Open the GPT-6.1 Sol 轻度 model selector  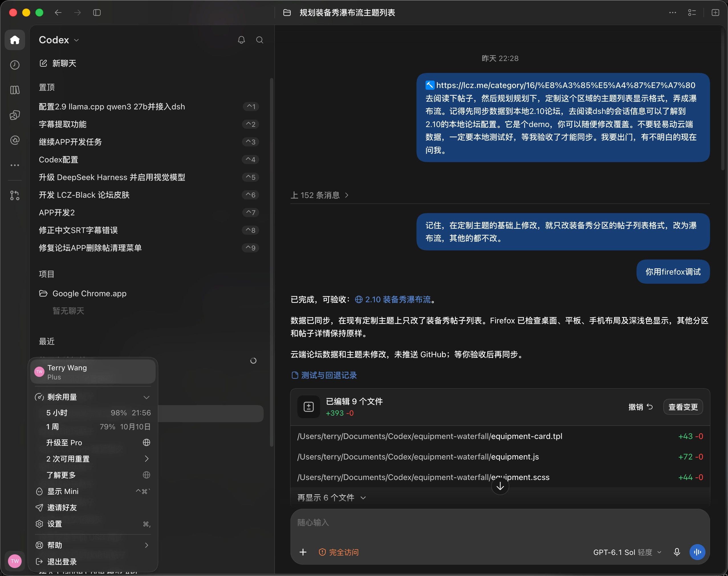click(627, 552)
